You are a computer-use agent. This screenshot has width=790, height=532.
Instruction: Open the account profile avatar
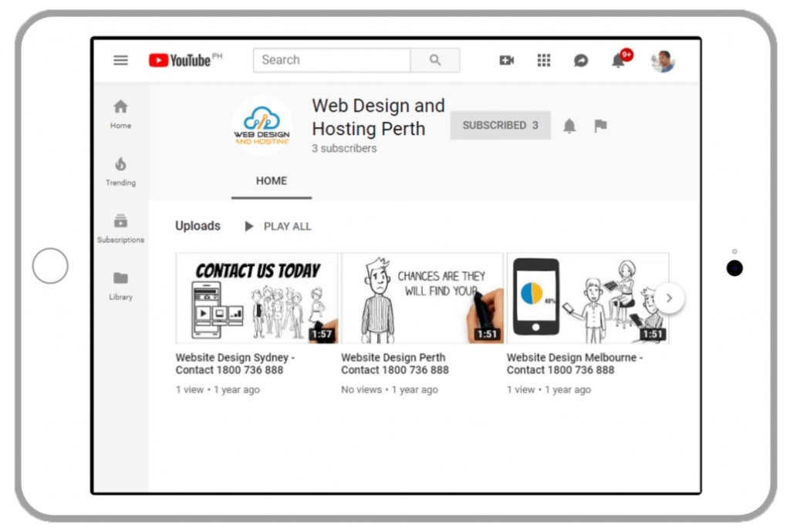(x=663, y=61)
